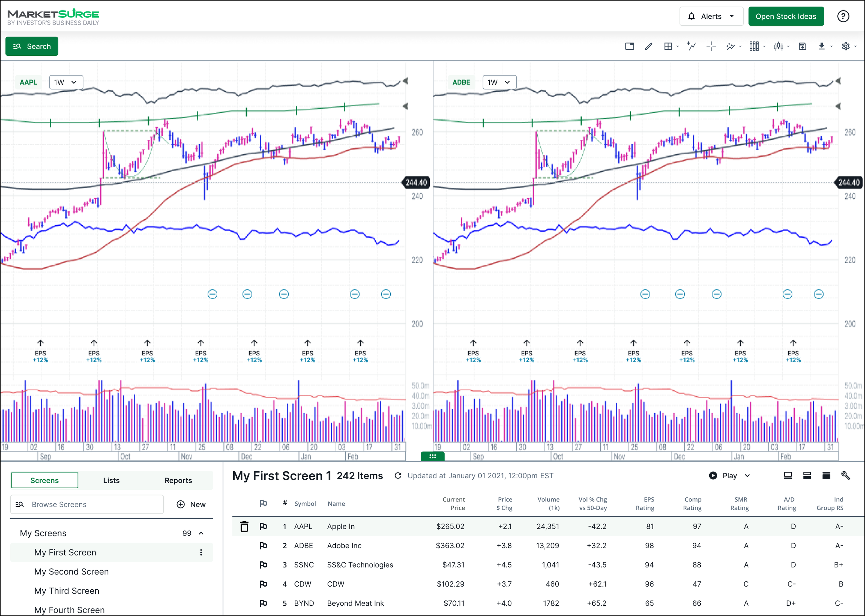The height and width of the screenshot is (616, 865).
Task: Open My Second Screen
Action: (x=72, y=572)
